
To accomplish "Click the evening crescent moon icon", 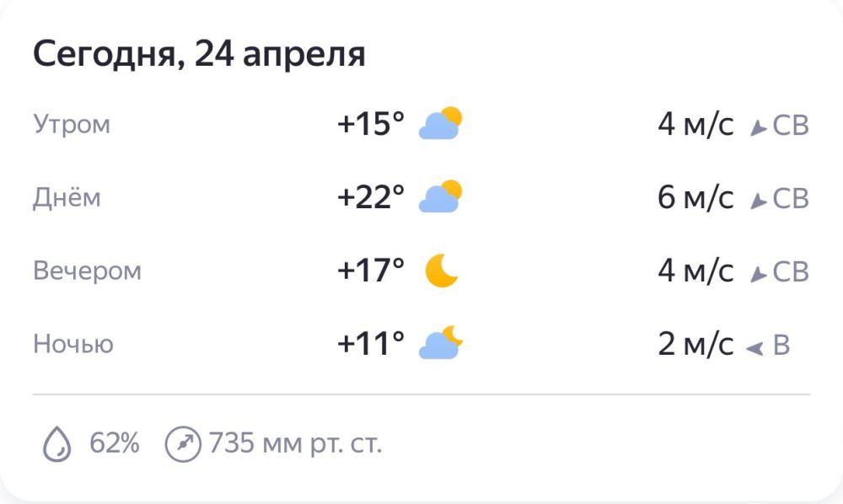I will pyautogui.click(x=441, y=271).
